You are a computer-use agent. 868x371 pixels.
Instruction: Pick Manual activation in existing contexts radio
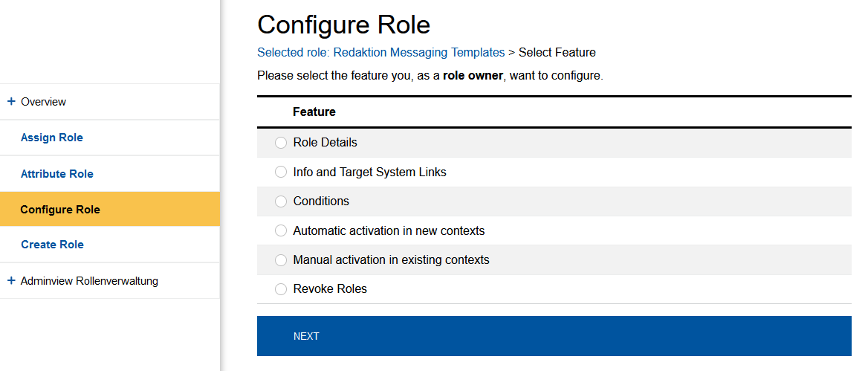(x=281, y=260)
